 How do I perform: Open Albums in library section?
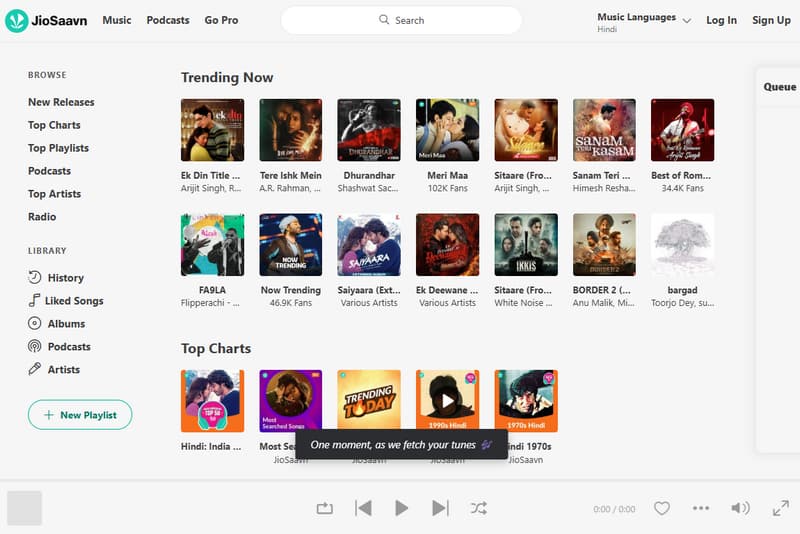pos(56,323)
